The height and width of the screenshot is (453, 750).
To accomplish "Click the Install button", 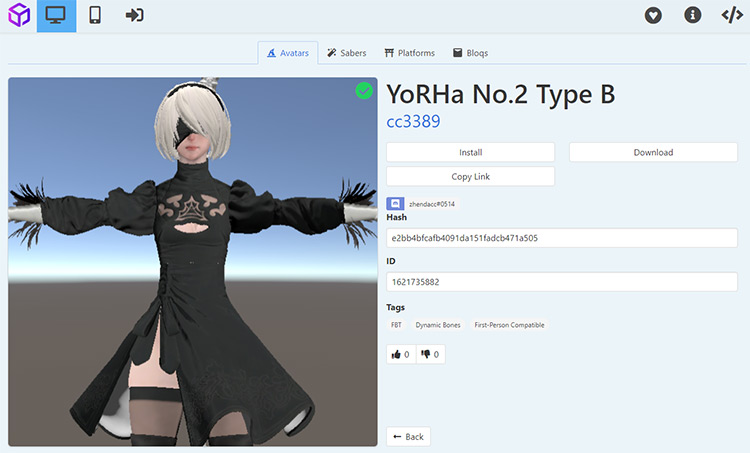I will pyautogui.click(x=471, y=152).
